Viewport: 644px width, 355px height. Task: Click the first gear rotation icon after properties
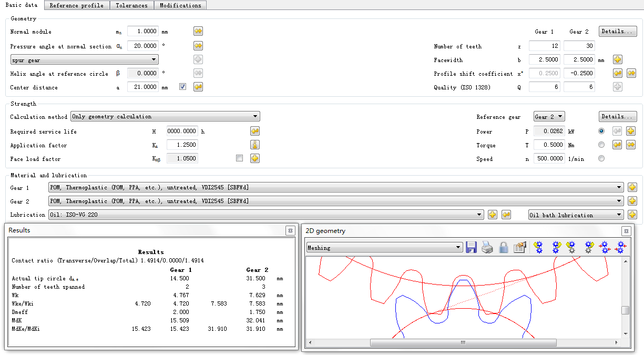point(538,247)
